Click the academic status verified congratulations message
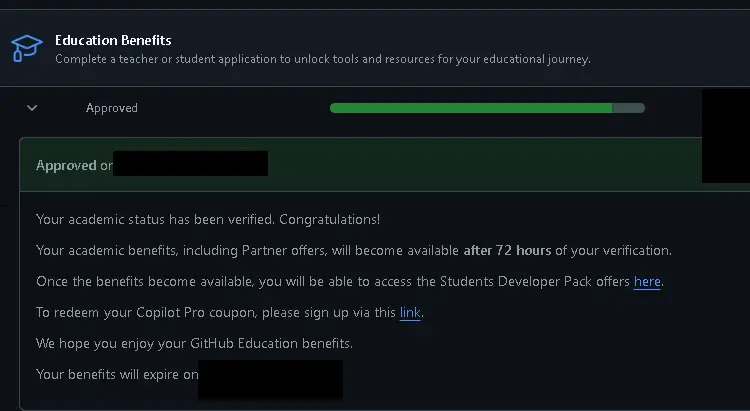 (208, 219)
